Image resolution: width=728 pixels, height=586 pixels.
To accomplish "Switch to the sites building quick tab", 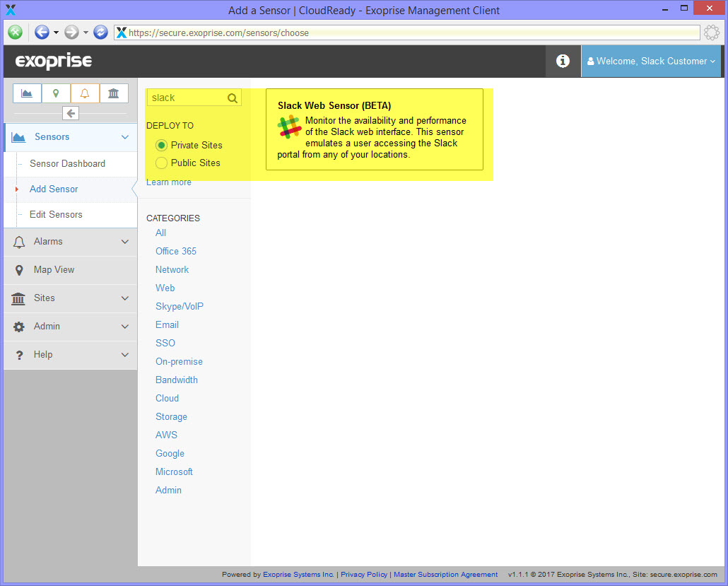I will [x=113, y=93].
